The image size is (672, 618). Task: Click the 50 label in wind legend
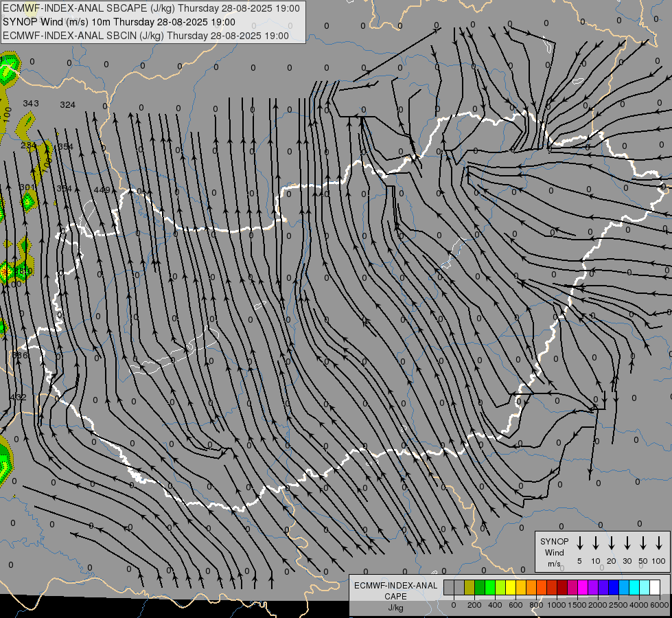tap(643, 561)
